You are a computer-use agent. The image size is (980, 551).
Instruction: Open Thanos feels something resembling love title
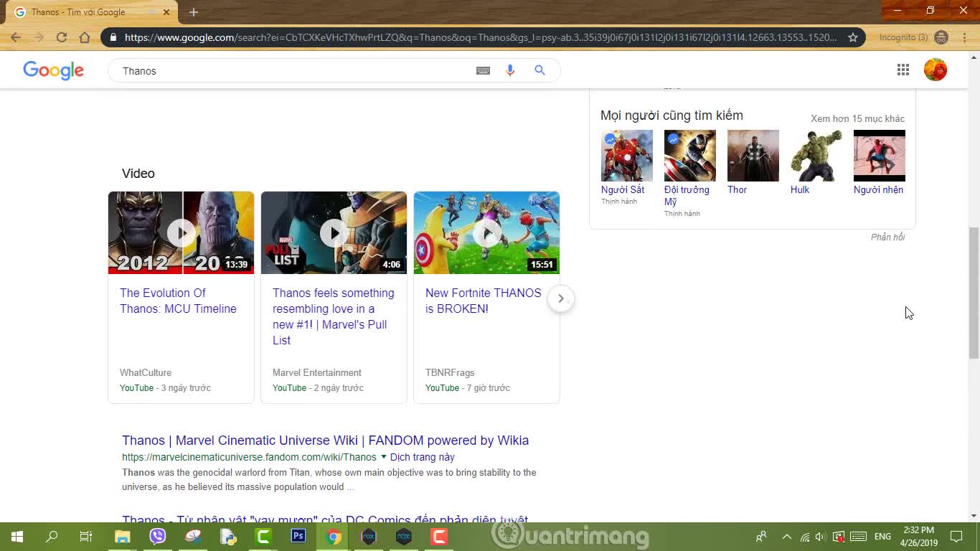(334, 316)
